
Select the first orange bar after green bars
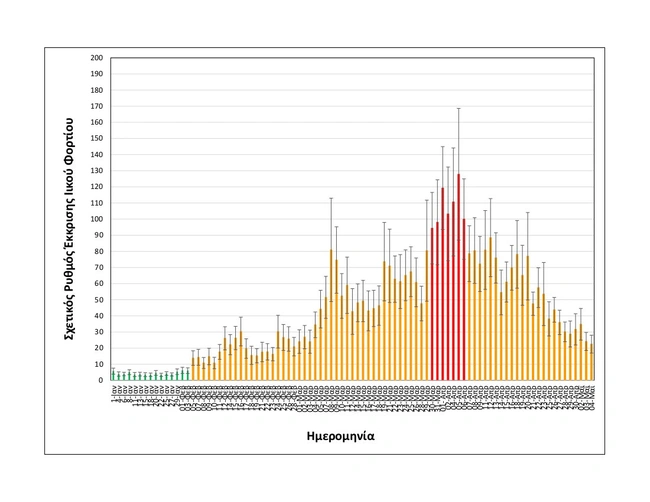click(x=193, y=369)
